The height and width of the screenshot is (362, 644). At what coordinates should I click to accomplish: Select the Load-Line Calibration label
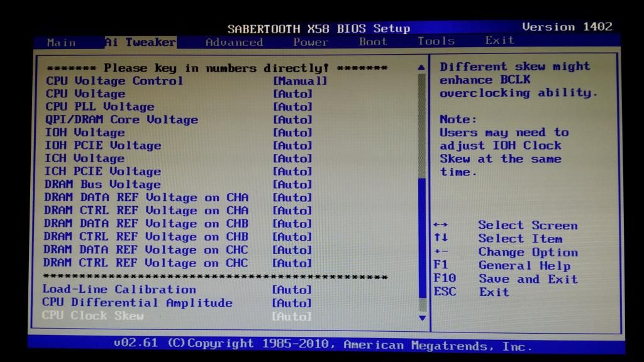click(x=119, y=289)
